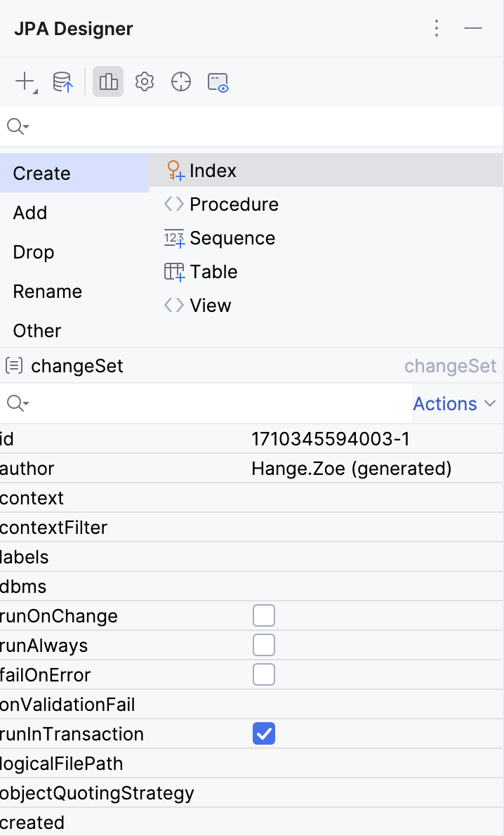Click the Procedure item icon
Screen dimensions: 504x836
(173, 204)
